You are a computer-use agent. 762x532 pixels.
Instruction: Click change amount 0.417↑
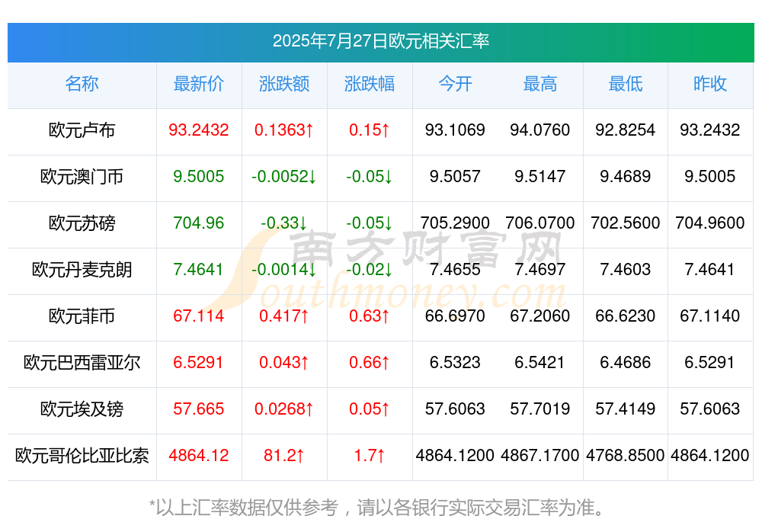283,316
